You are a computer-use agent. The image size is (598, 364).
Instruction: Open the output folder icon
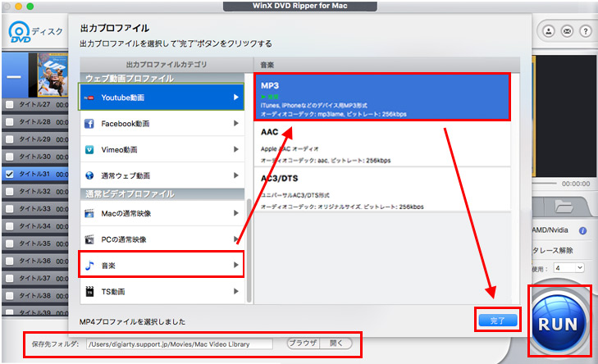pos(564,207)
